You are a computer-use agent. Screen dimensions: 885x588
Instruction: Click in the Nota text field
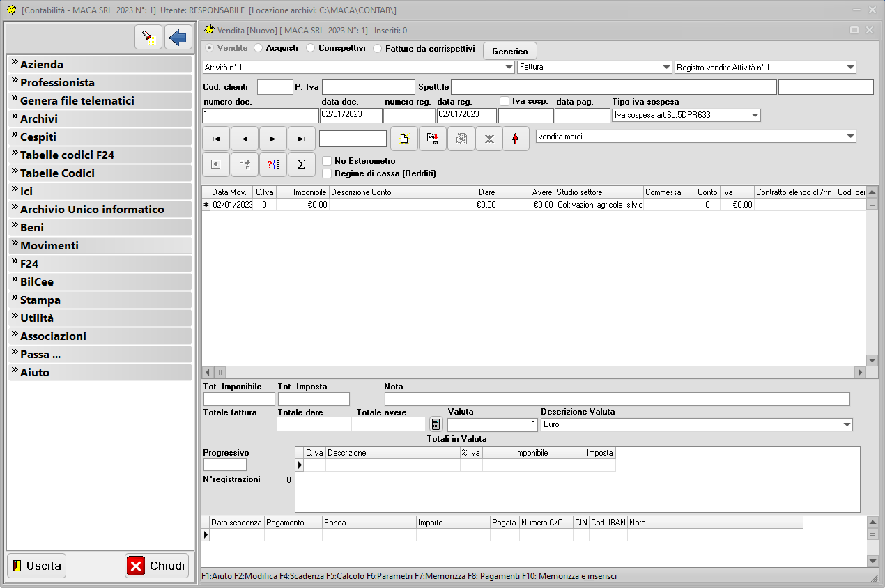click(x=617, y=399)
